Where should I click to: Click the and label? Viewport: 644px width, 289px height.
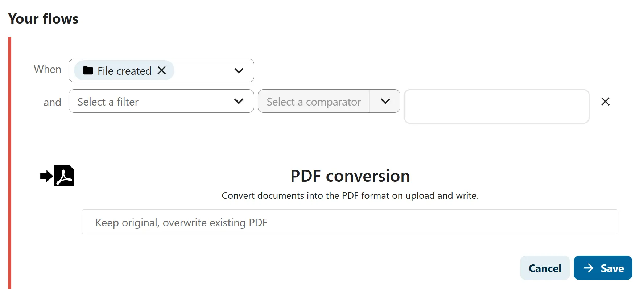52,102
